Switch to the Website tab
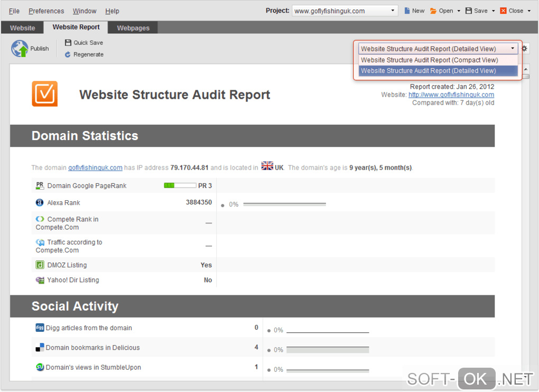The image size is (539, 392). 22,28
